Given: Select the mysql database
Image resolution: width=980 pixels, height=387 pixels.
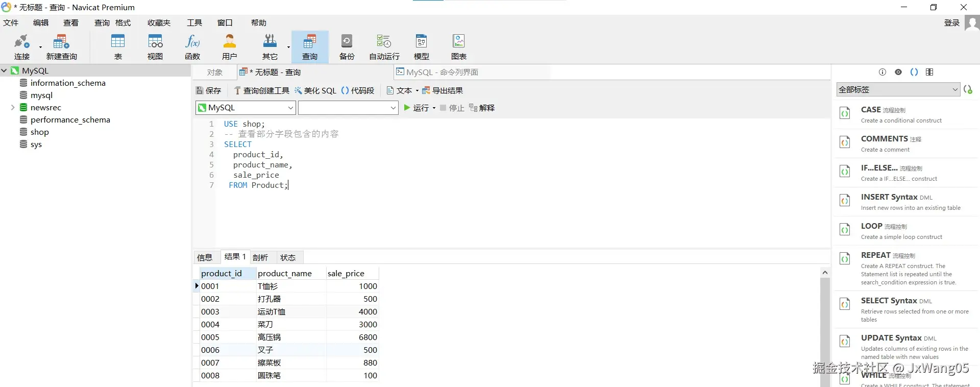Looking at the screenshot, I should pyautogui.click(x=41, y=95).
